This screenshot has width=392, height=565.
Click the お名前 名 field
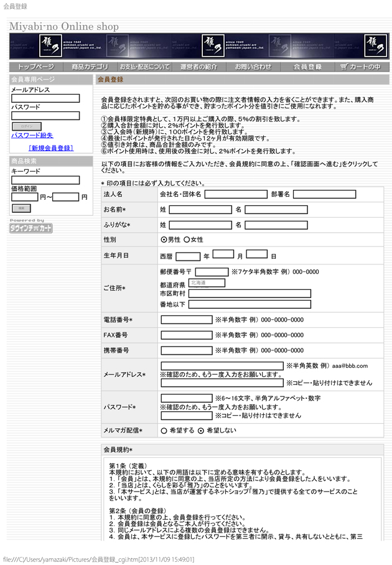tap(276, 210)
